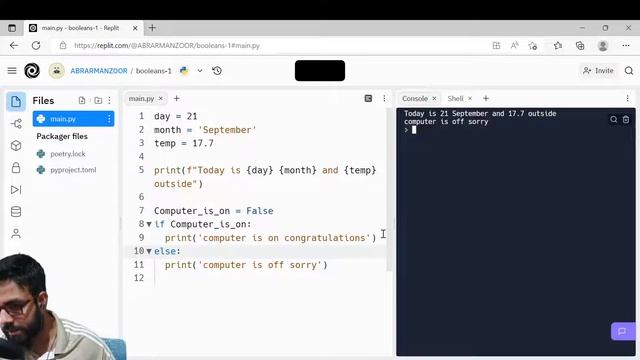Collapse the if block at line 8

149,224
